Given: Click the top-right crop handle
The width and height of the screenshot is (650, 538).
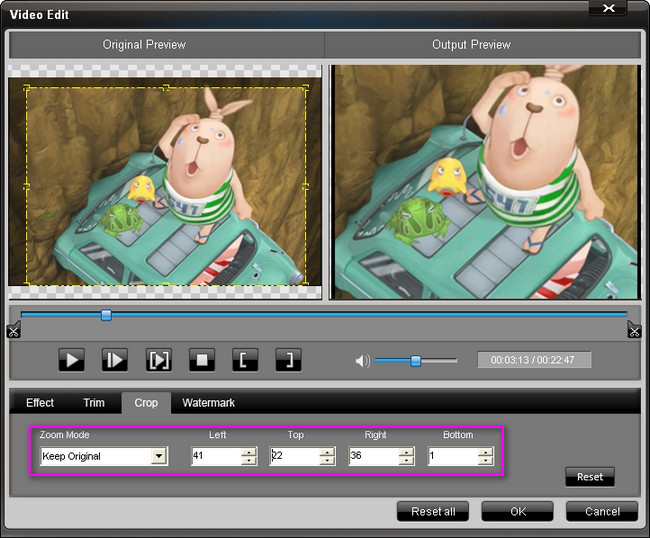Looking at the screenshot, I should click(x=306, y=88).
